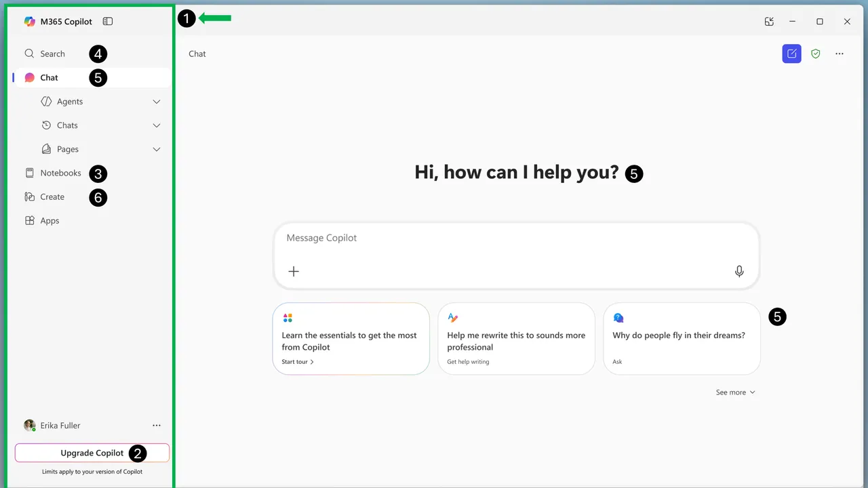This screenshot has width=868, height=488.
Task: Click the plus attach icon in message box
Action: point(294,271)
